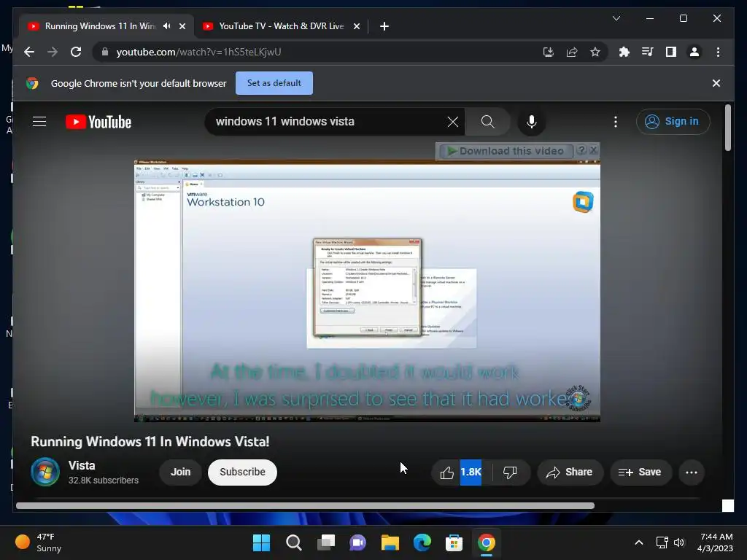The width and height of the screenshot is (747, 560).
Task: Open Vista channel avatar
Action: (45, 472)
